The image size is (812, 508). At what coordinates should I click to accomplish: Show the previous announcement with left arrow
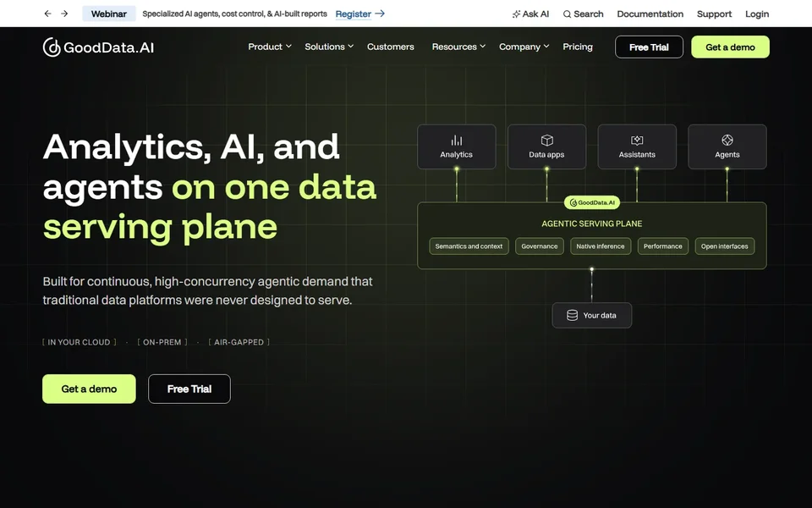(x=47, y=14)
